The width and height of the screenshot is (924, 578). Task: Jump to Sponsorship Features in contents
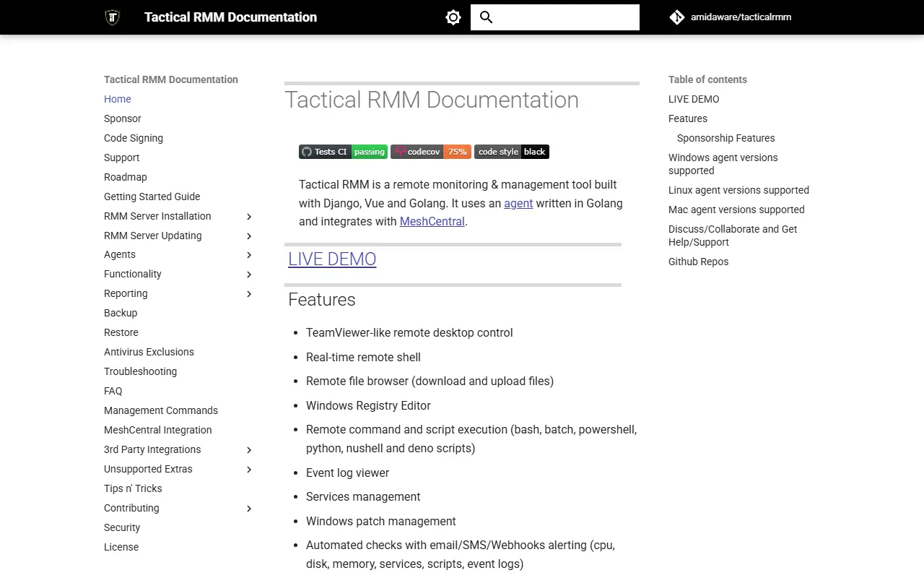click(726, 138)
